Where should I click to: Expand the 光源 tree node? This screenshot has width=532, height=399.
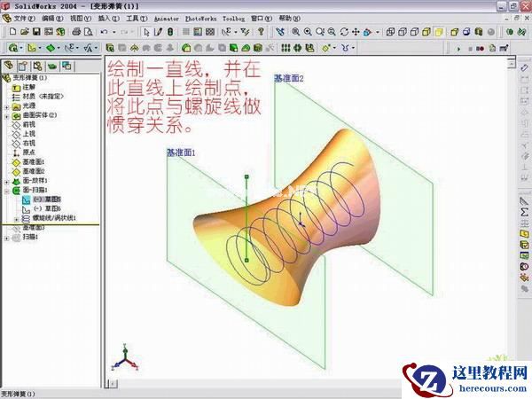pos(7,107)
